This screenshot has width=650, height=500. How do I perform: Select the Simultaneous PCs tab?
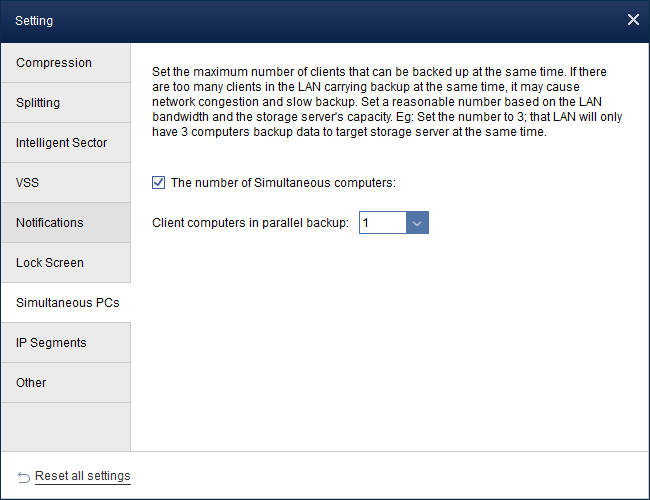65,303
